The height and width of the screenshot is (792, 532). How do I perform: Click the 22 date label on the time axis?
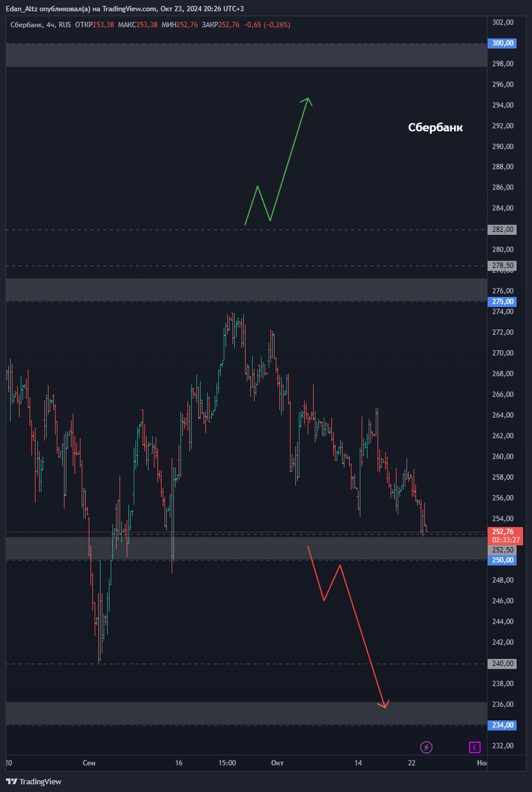[413, 762]
